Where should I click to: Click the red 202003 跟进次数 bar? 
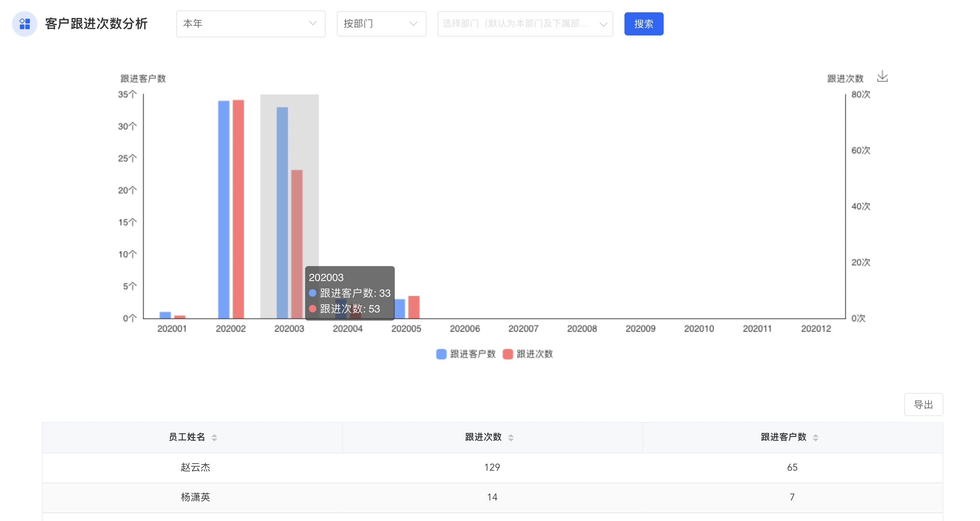coord(297,244)
